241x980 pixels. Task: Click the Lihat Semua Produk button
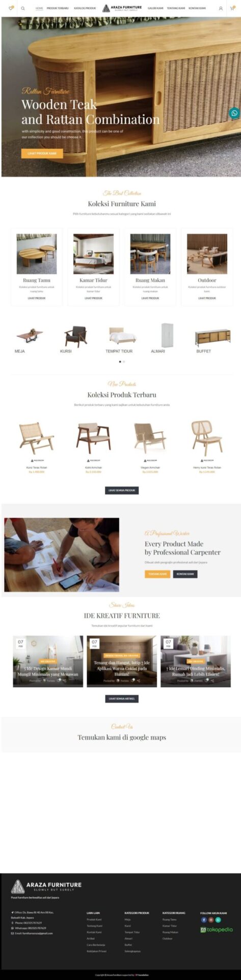tap(122, 490)
